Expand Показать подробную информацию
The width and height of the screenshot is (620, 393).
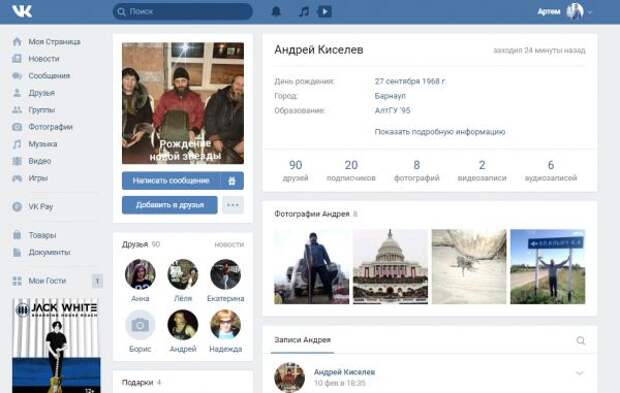coord(440,132)
